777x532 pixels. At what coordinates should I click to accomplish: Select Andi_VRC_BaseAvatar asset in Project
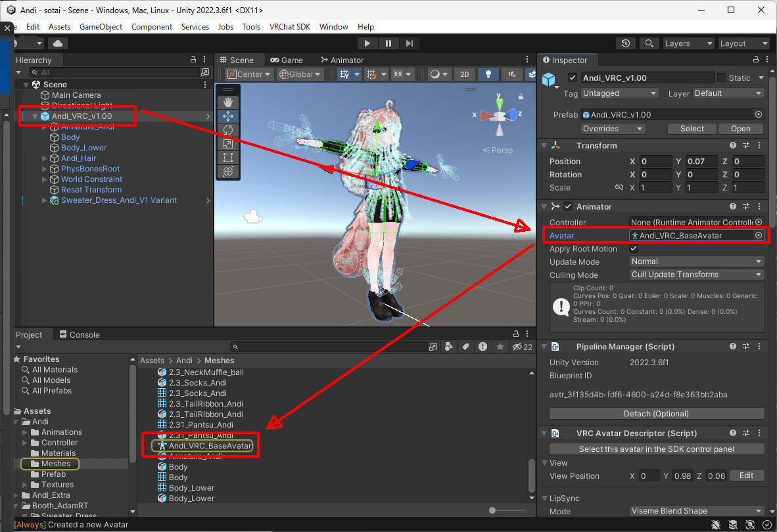(x=204, y=446)
